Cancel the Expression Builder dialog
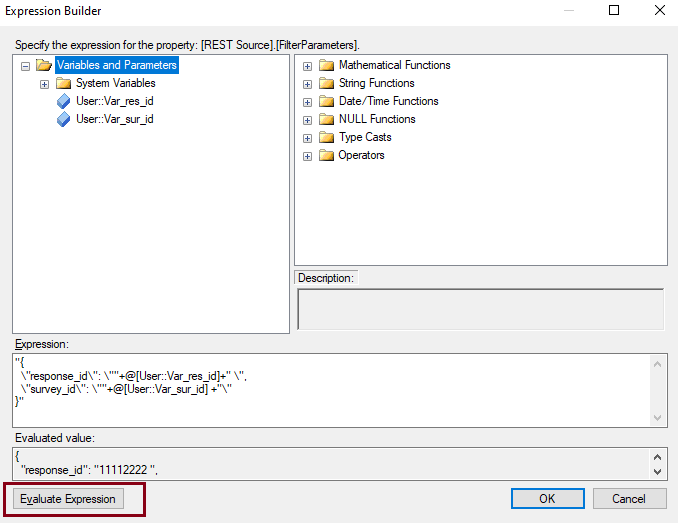The width and height of the screenshot is (678, 523). click(629, 498)
